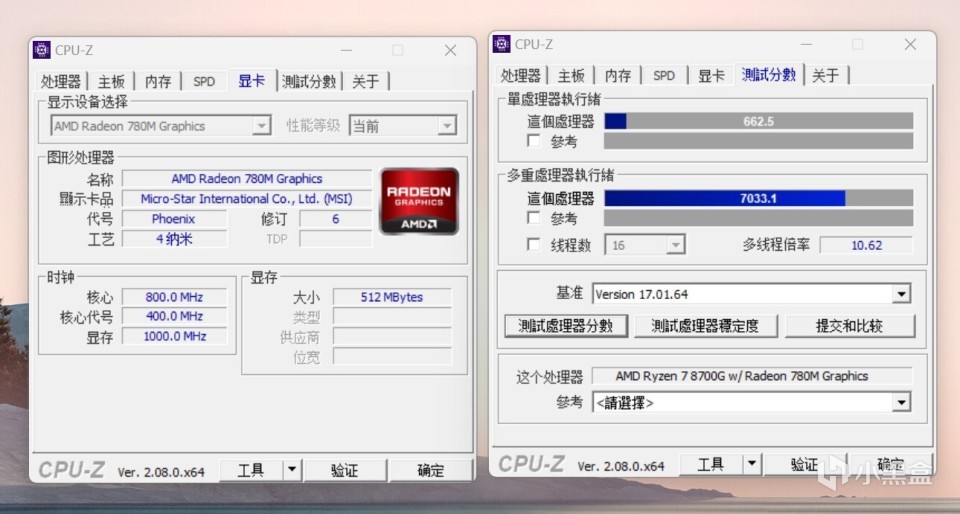Click 核心代号 value 400.0 MHz
The image size is (960, 514).
[174, 316]
